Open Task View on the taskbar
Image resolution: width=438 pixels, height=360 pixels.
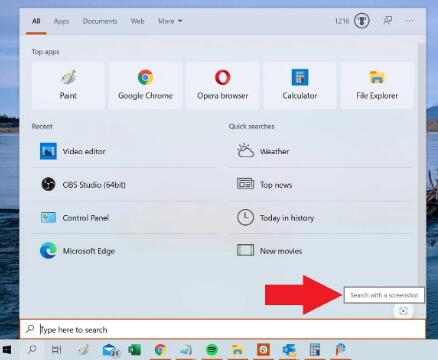tap(56, 350)
